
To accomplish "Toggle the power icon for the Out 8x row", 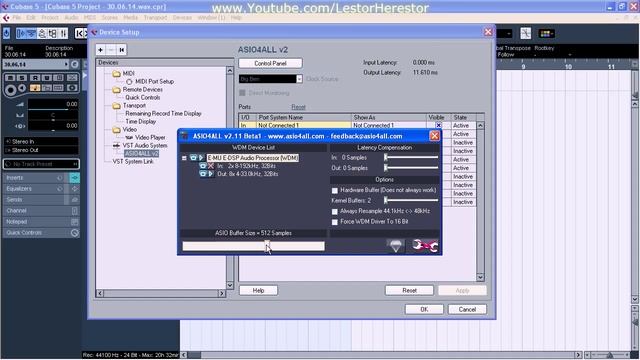I will [203, 174].
